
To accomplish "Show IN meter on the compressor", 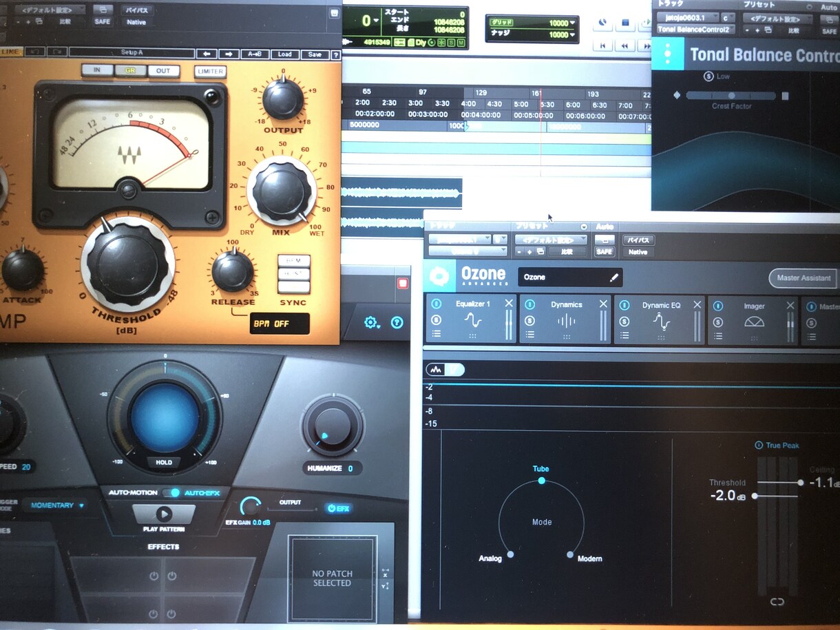I will point(98,70).
